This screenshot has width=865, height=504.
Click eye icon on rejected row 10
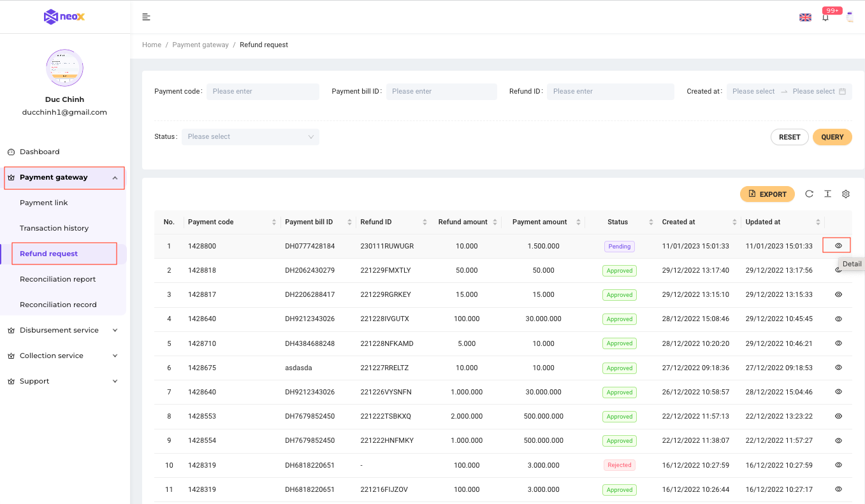pyautogui.click(x=838, y=465)
